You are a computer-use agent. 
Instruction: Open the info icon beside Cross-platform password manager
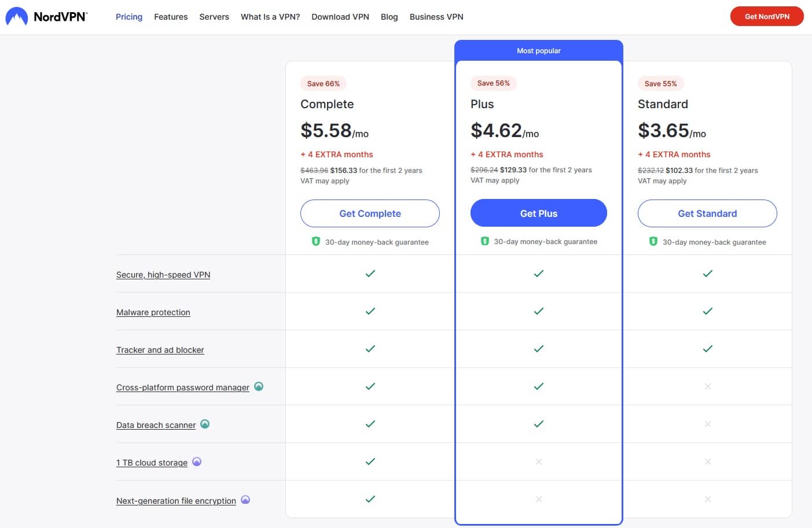point(259,386)
